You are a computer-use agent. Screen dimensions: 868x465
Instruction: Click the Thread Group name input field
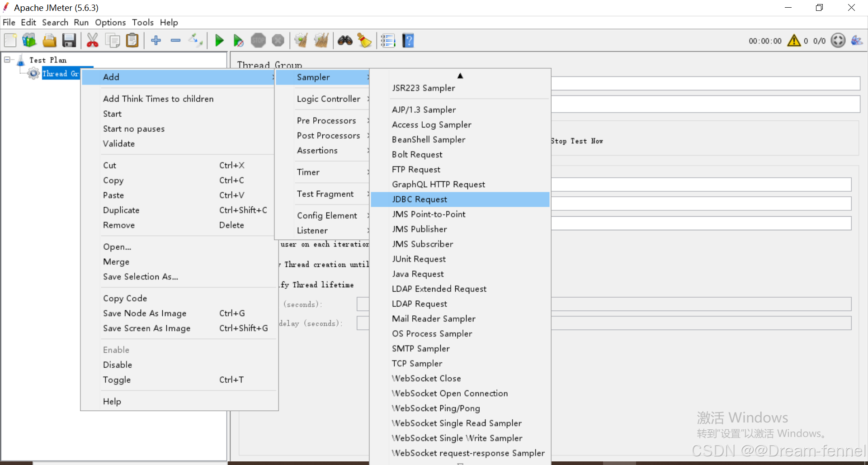coord(705,83)
